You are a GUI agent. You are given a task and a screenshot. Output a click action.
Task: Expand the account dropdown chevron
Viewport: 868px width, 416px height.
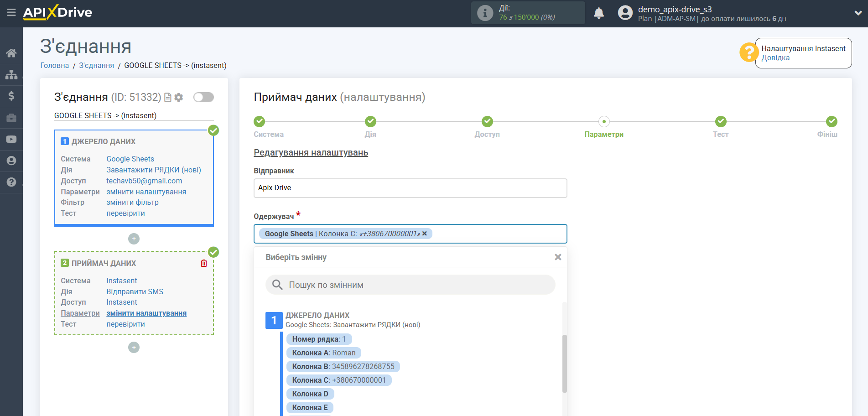[858, 13]
